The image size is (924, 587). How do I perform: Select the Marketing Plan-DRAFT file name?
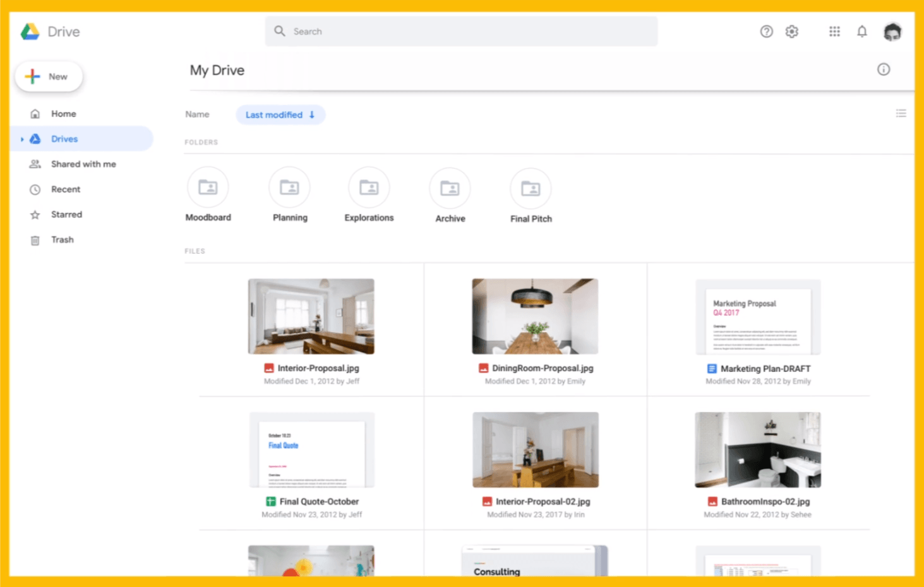pos(765,369)
